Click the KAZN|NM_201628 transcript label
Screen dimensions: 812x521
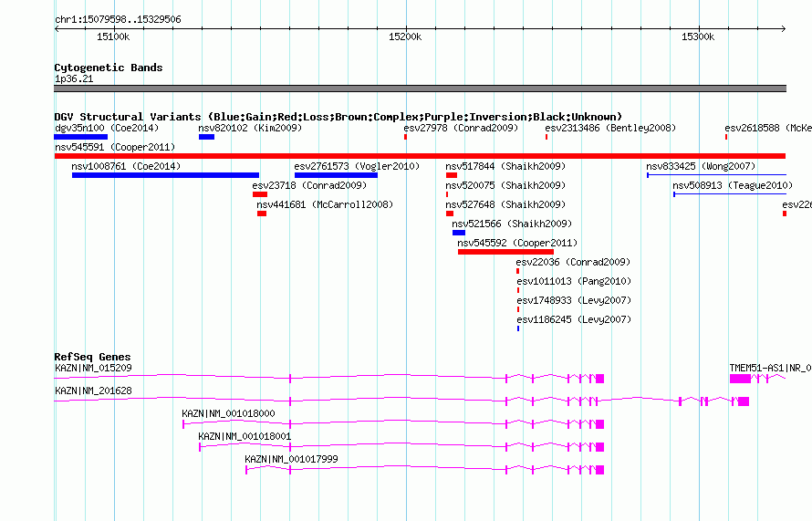[93, 391]
